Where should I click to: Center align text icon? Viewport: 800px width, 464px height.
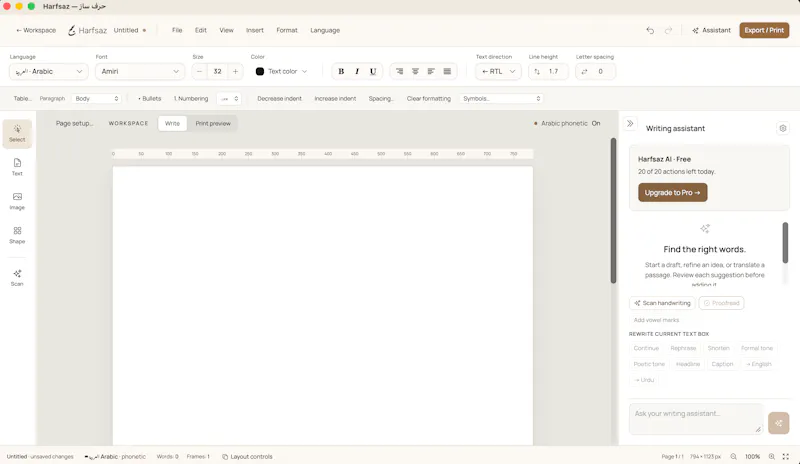click(x=415, y=71)
